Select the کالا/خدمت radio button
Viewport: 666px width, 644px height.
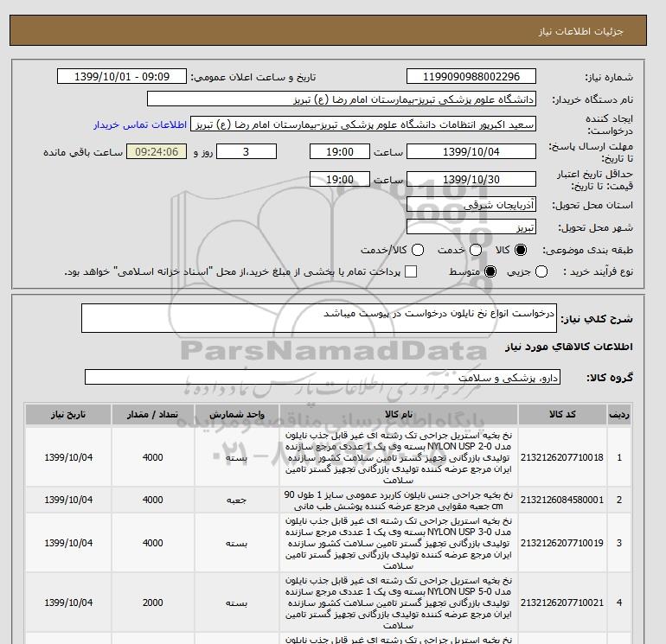pyautogui.click(x=418, y=250)
